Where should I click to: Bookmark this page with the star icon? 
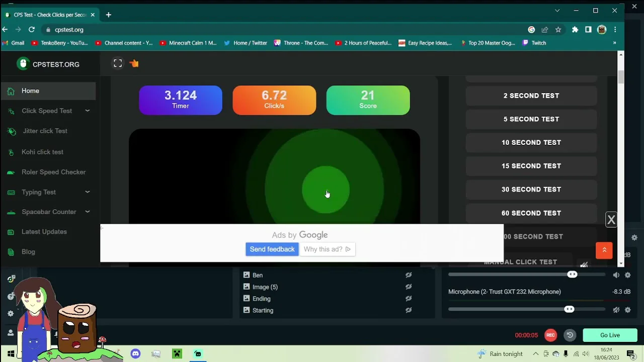(558, 30)
